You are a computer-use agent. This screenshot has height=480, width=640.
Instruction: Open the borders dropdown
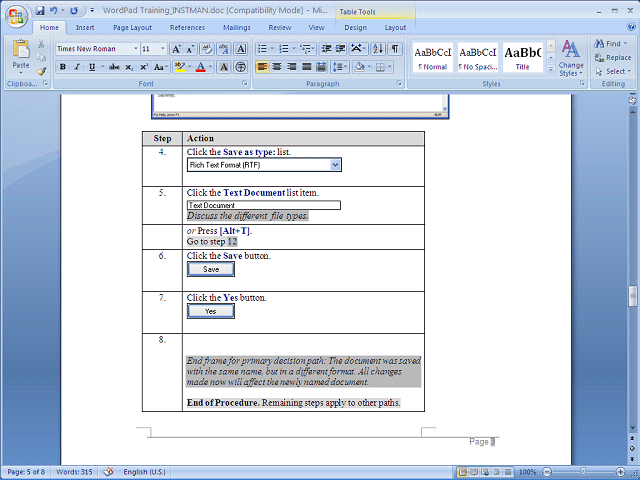click(x=390, y=67)
